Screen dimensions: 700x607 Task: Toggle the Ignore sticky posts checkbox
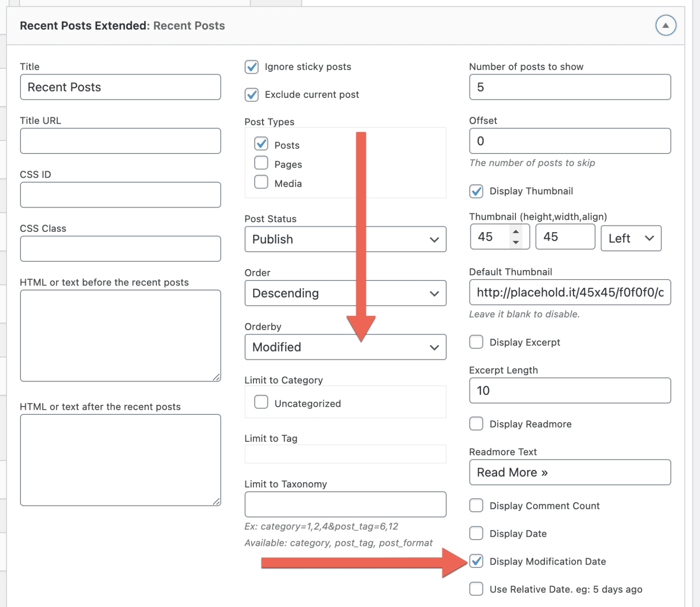pyautogui.click(x=252, y=67)
